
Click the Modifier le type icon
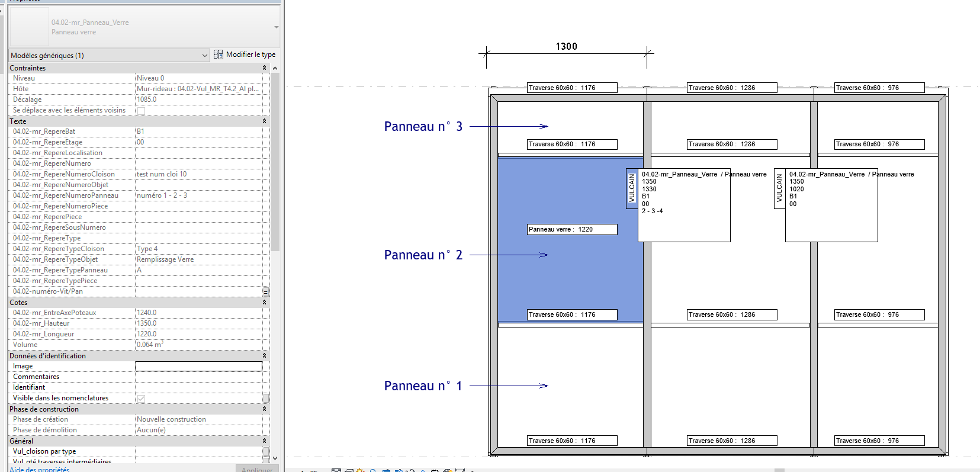pos(219,54)
